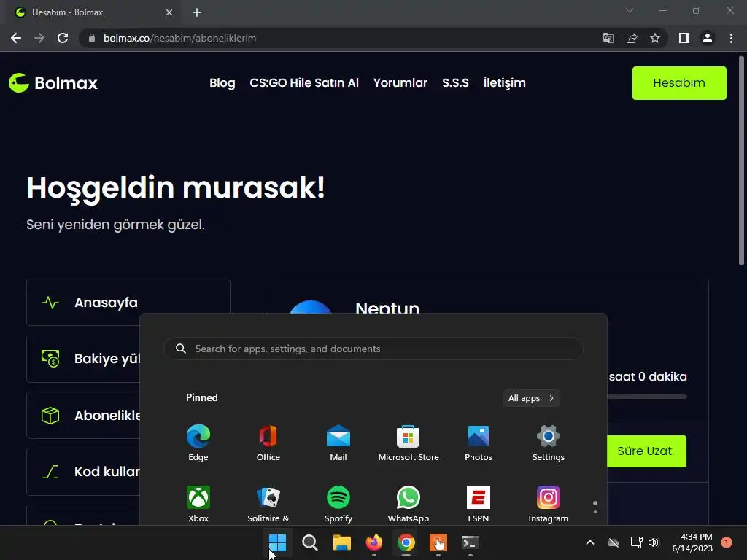This screenshot has height=560, width=747.
Task: Open WhatsApp pinned app
Action: click(x=409, y=504)
